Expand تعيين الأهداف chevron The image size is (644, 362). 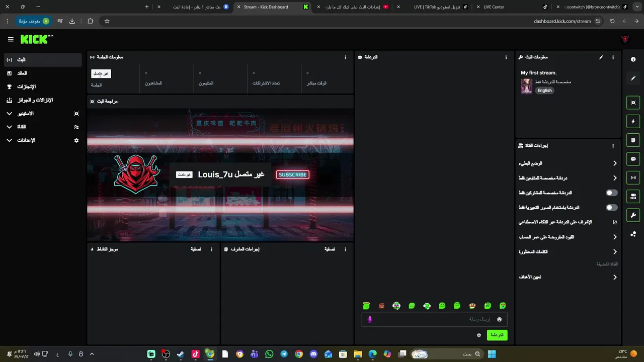[x=615, y=277]
